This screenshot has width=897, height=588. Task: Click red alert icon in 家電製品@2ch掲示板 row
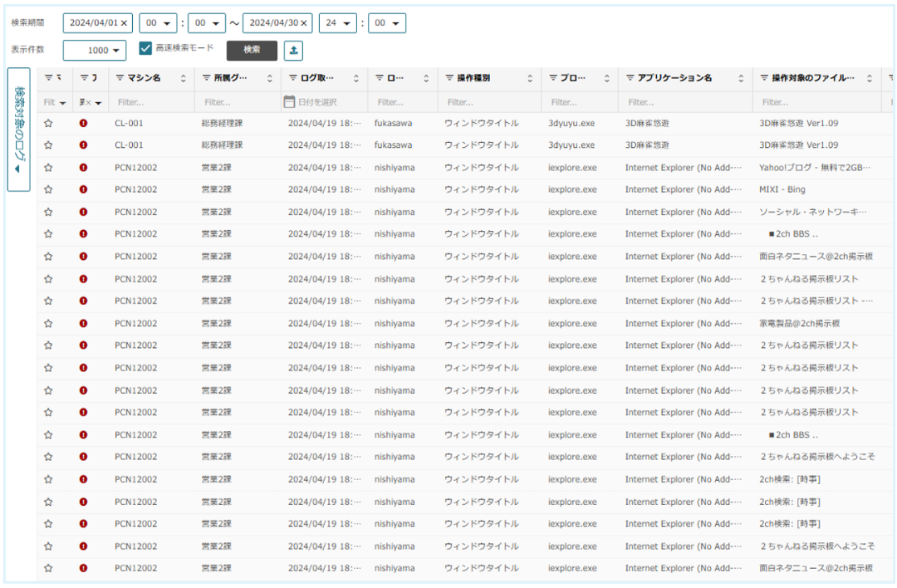(x=84, y=323)
